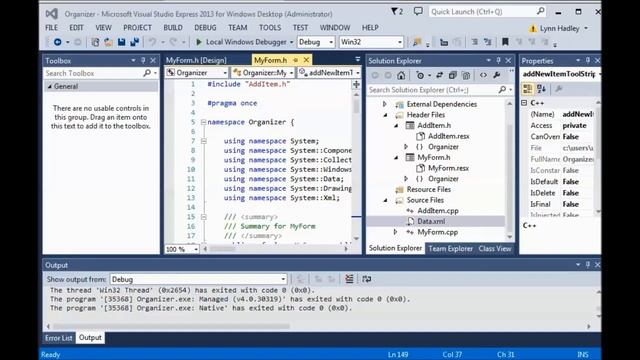
Task: Select Data.xml in Solution Explorer
Action: 431,221
